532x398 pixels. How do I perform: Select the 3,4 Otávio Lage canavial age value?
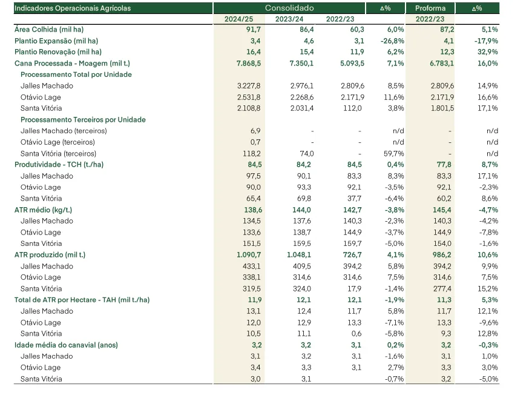pyautogui.click(x=255, y=368)
